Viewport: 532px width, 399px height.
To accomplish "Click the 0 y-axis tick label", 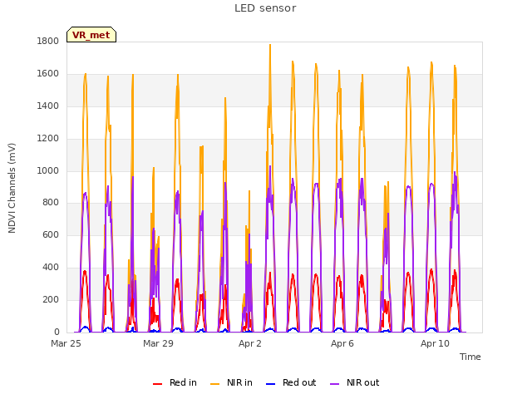I will pos(57,332).
